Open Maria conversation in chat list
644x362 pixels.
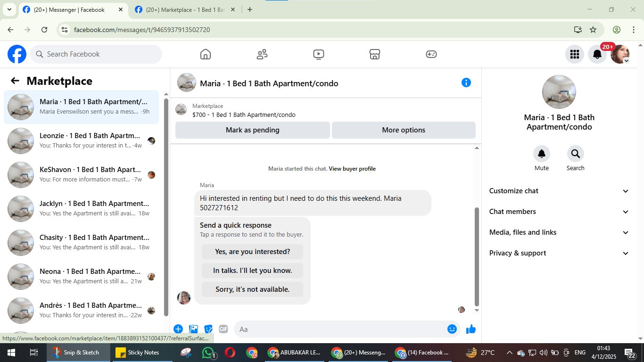(82, 107)
